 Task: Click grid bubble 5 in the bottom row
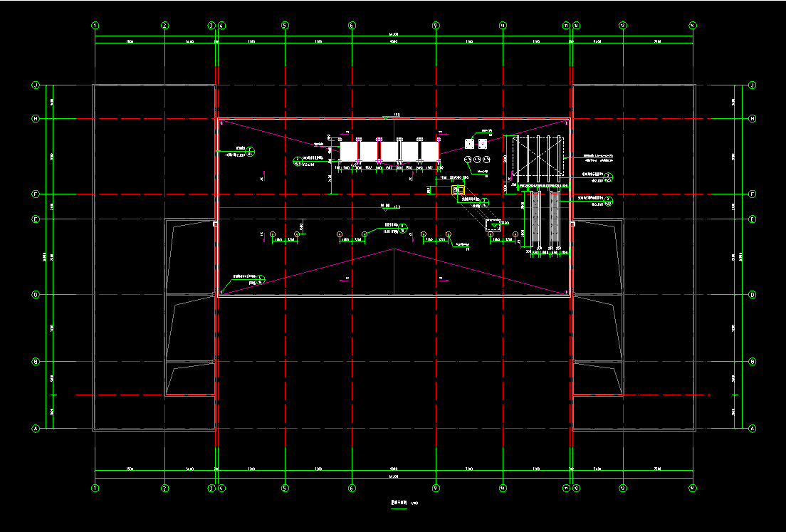point(285,489)
